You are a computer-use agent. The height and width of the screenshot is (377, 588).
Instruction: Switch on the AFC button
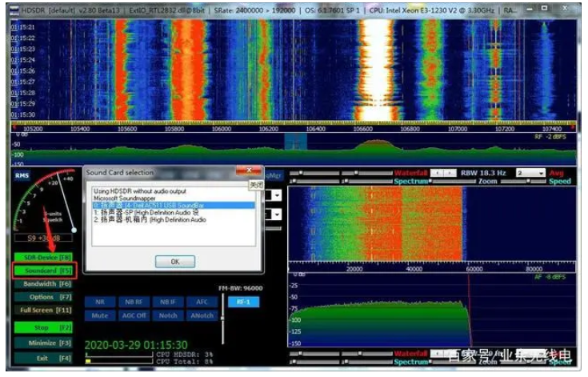pos(202,302)
